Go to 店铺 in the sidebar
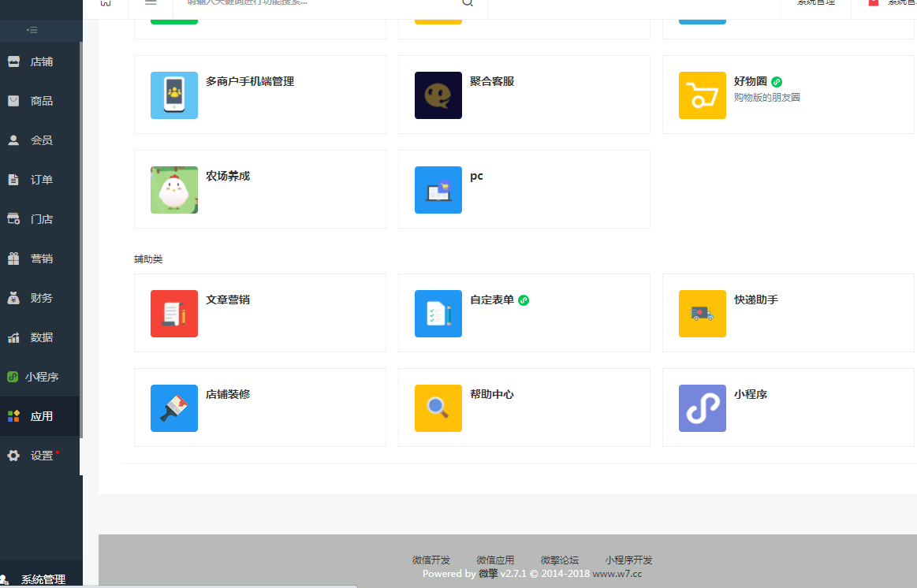The height and width of the screenshot is (588, 917). coord(41,61)
